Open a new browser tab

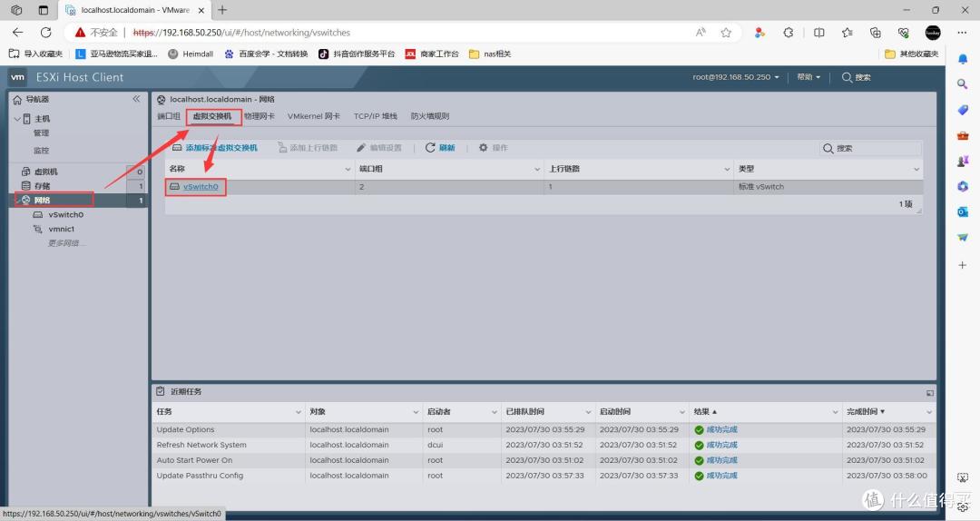coord(222,10)
